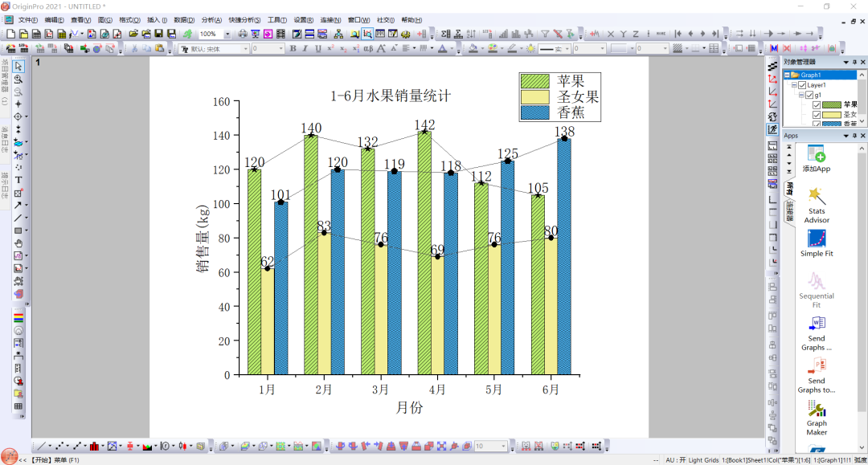Click the Bold formatting button
The width and height of the screenshot is (868, 465).
[x=293, y=49]
